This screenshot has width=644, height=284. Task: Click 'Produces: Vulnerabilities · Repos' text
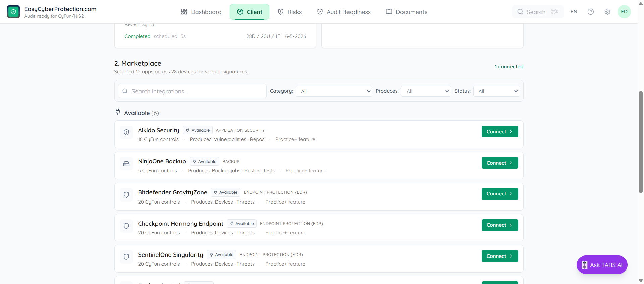coord(227,139)
